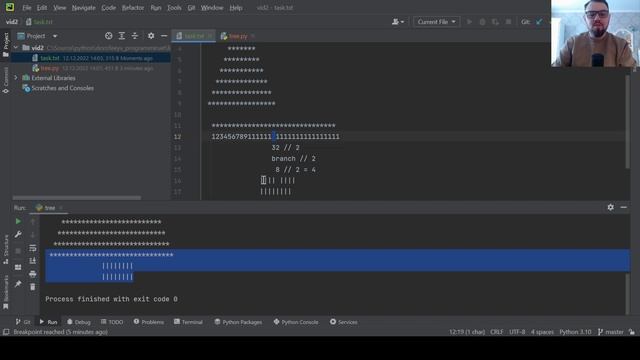The image size is (640, 360).
Task: Click master git branch widget
Action: (611, 332)
